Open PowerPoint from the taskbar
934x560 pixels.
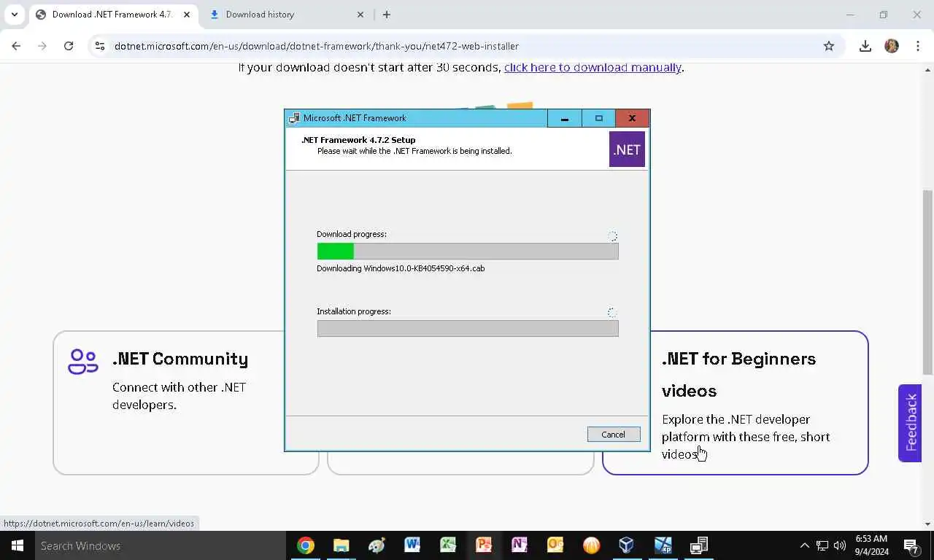[x=484, y=545]
